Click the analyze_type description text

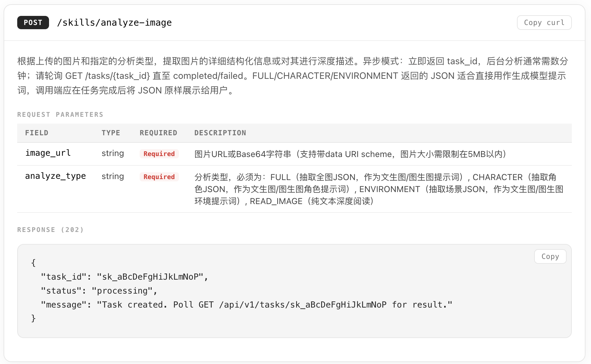(x=378, y=189)
